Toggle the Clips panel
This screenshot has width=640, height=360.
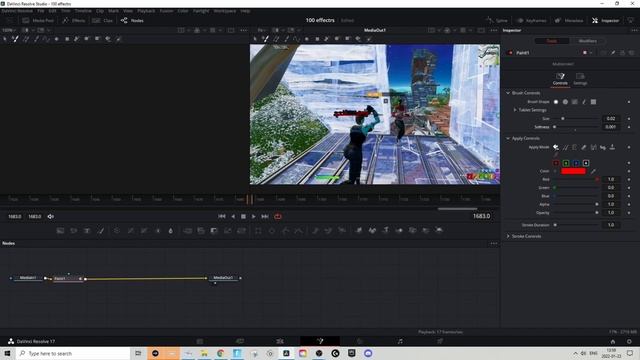click(103, 20)
